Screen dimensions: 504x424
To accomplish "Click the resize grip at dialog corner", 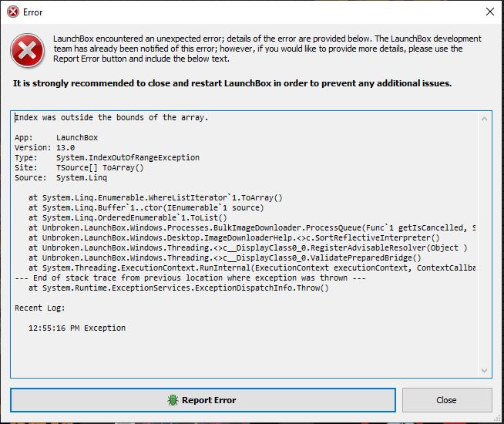I will tap(498, 418).
